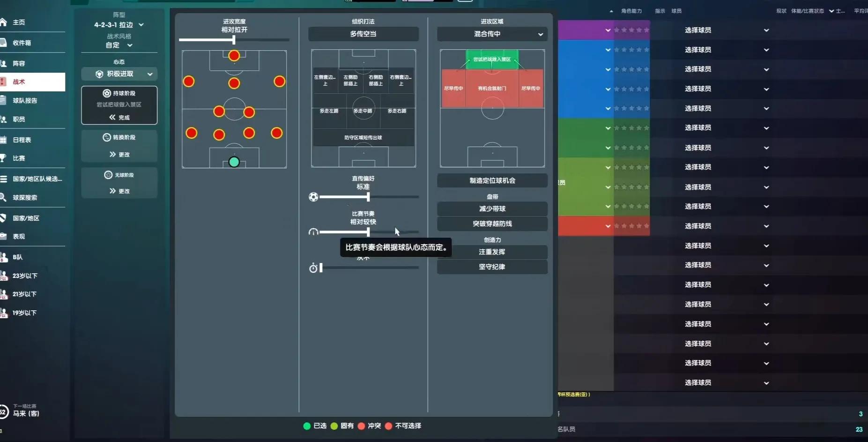
Task: Expand the role chevron on the red row
Action: [608, 226]
